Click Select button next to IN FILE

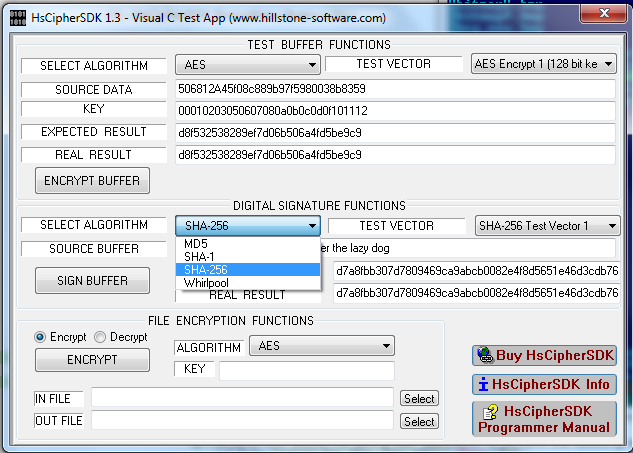[419, 398]
